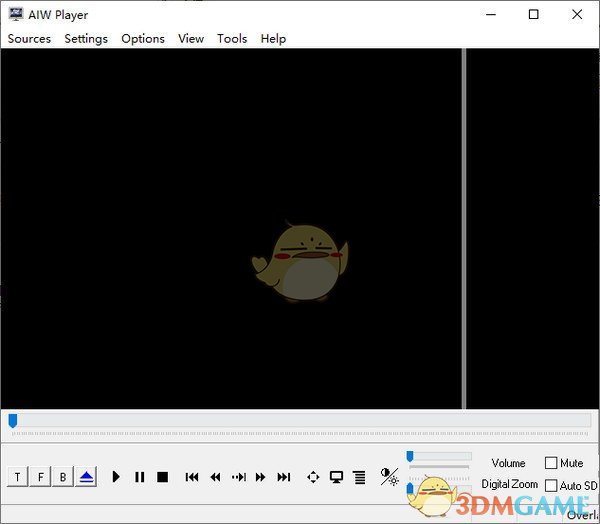Toggle the Auto SD checkbox
The image size is (600, 524).
point(551,485)
